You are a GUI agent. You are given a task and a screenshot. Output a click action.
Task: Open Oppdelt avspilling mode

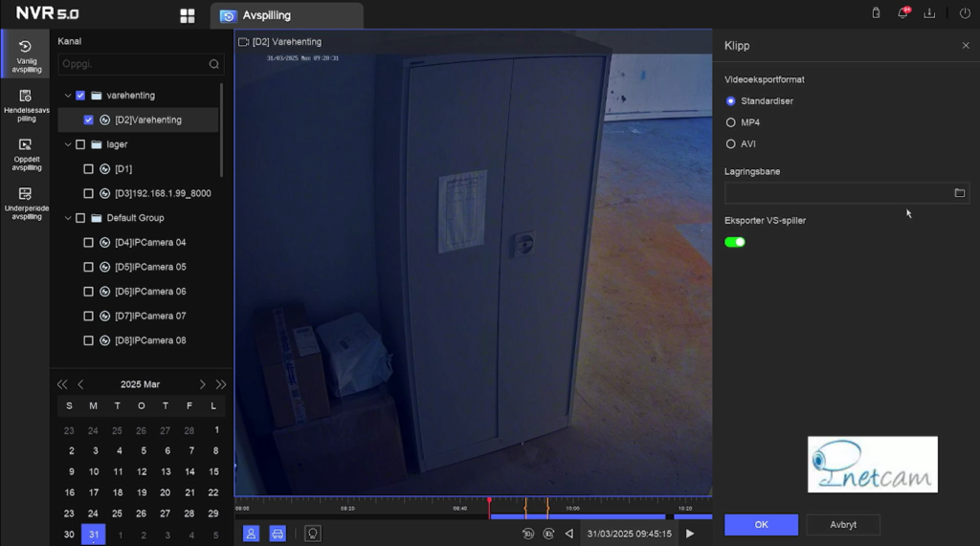[x=26, y=153]
